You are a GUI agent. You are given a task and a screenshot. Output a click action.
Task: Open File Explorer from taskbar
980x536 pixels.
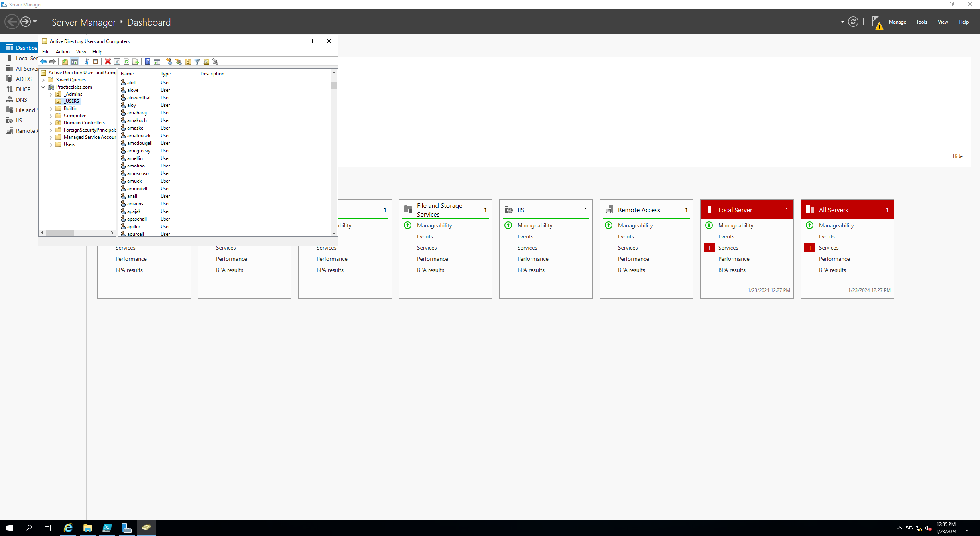[x=87, y=528]
